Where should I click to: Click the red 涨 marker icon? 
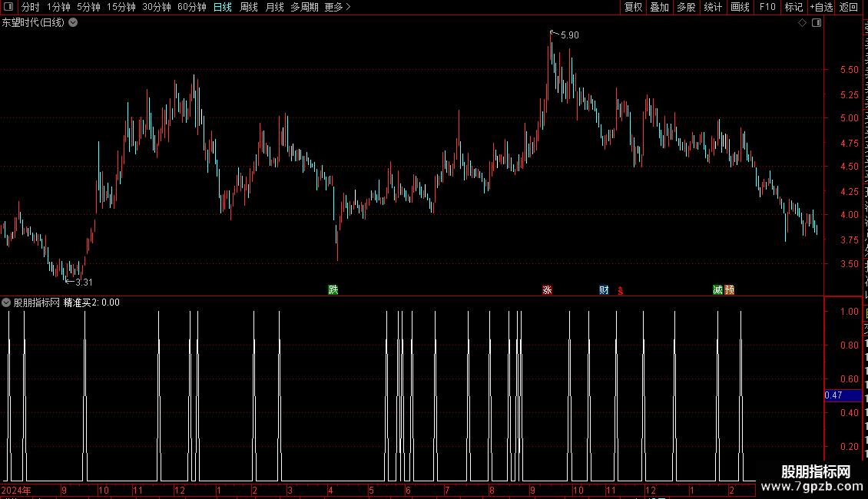pyautogui.click(x=547, y=290)
